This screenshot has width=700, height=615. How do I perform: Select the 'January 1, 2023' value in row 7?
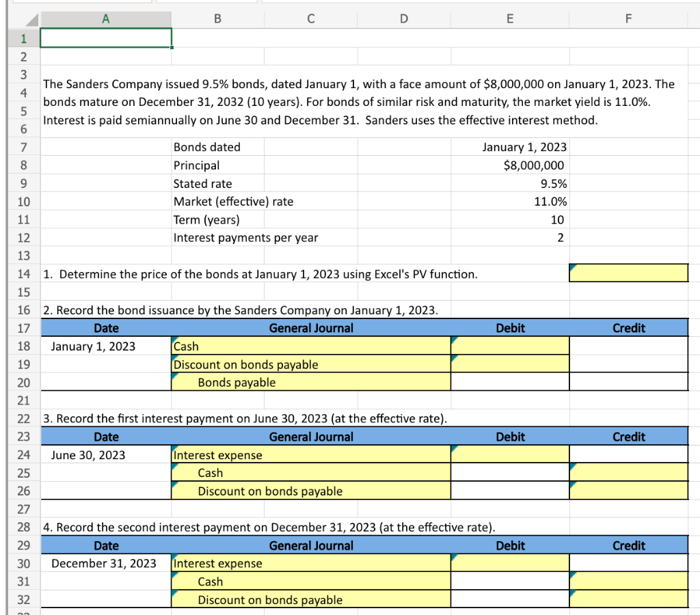coord(510,147)
